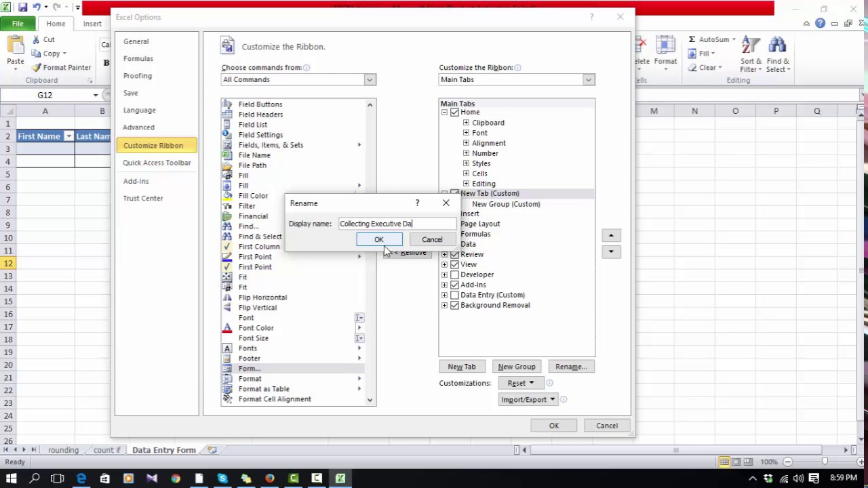Select Quick Access Toolbar in sidebar
Viewport: 868px width, 488px height.
(x=157, y=163)
